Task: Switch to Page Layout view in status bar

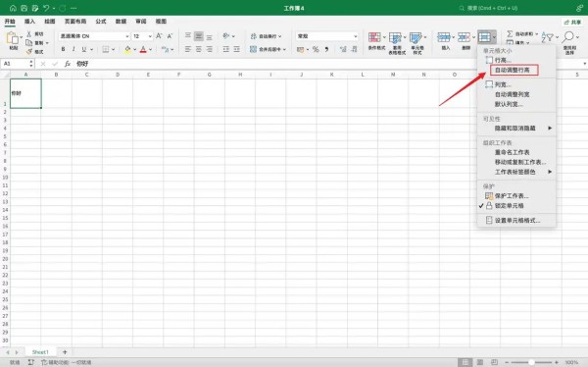Action: tap(480, 362)
